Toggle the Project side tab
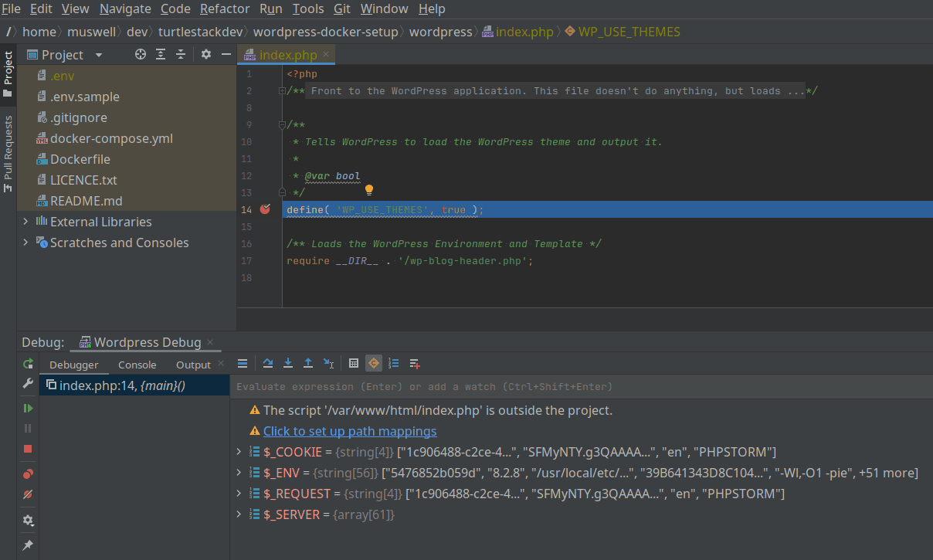The image size is (933, 560). tap(8, 73)
